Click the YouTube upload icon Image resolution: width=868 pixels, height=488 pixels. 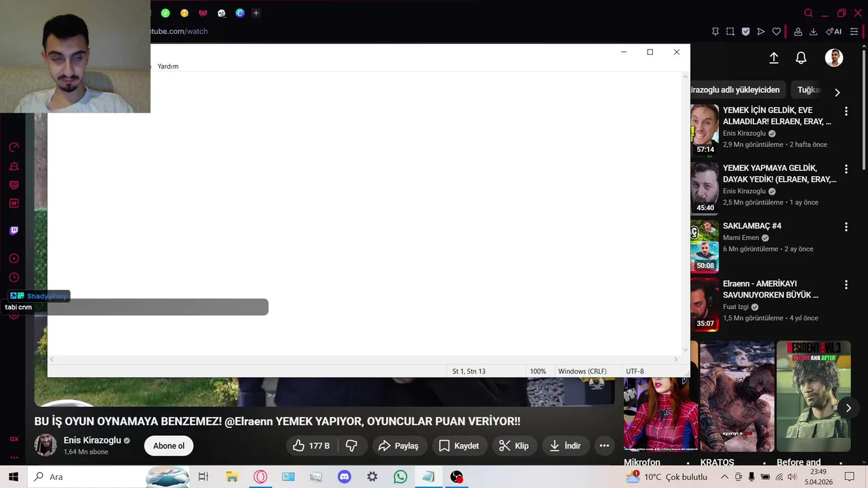pyautogui.click(x=774, y=58)
